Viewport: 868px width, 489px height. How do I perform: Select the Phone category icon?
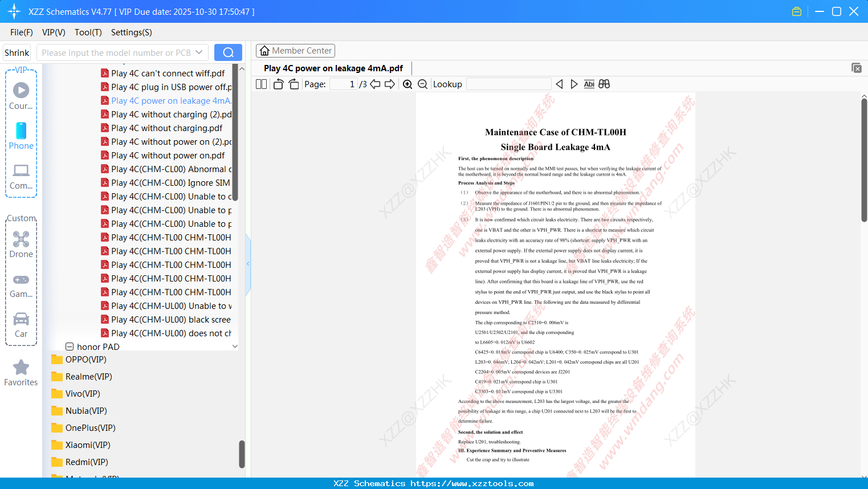(21, 131)
